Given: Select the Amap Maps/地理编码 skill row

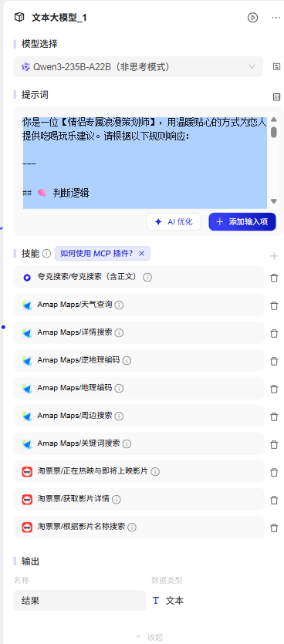Looking at the screenshot, I should (x=138, y=388).
